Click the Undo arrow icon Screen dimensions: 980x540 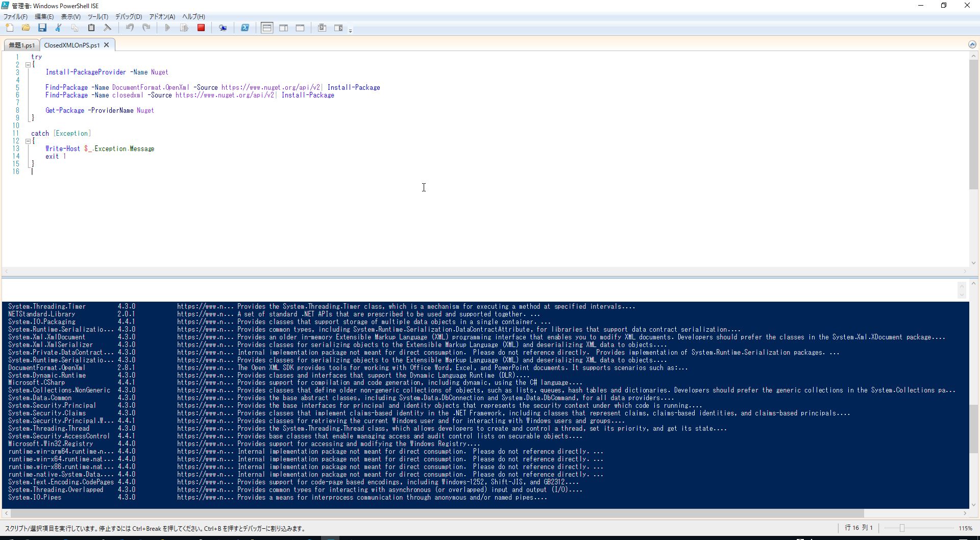coord(130,28)
